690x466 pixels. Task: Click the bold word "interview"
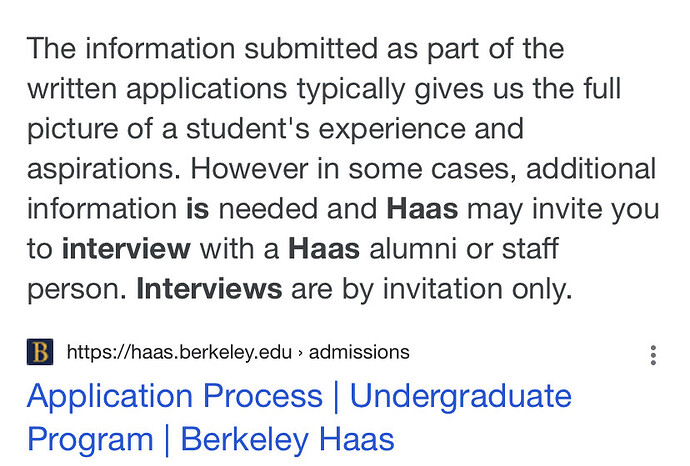[126, 249]
